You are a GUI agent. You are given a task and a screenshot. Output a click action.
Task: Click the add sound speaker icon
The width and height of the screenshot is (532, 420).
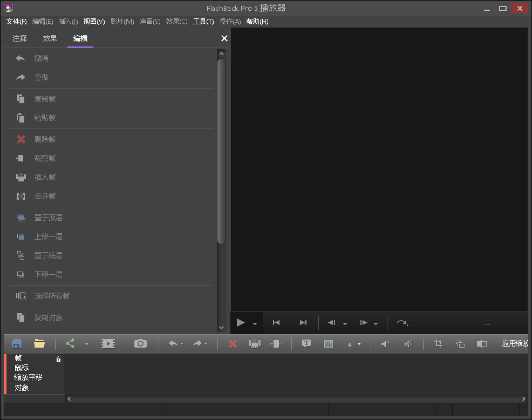click(386, 343)
